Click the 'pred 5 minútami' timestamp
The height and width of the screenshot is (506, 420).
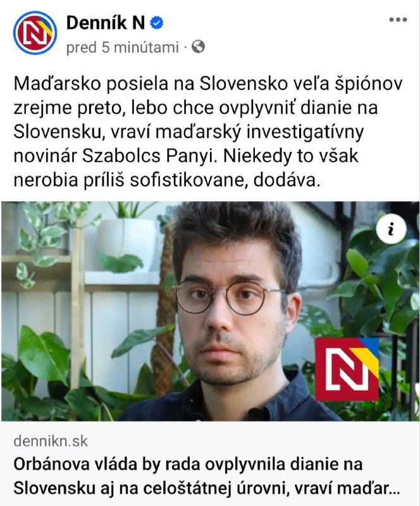click(x=122, y=47)
